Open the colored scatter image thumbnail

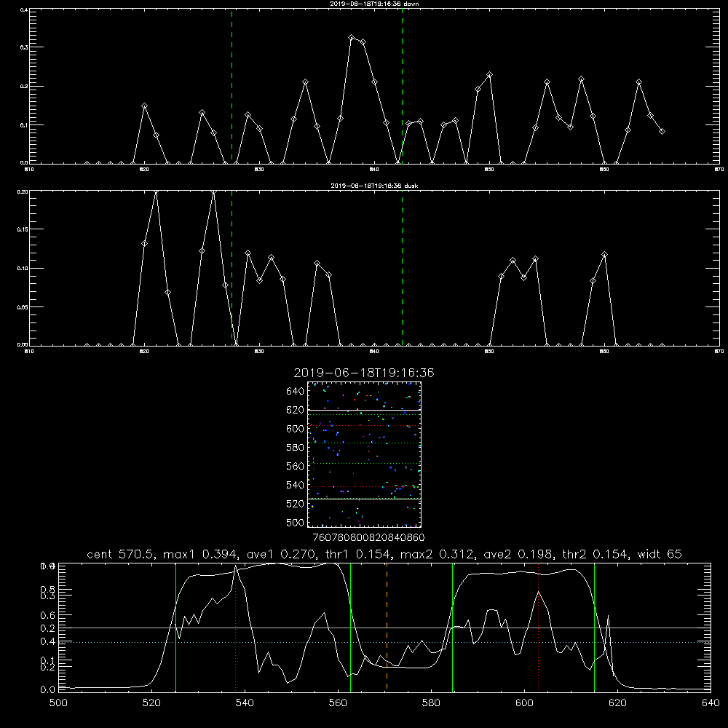point(365,454)
